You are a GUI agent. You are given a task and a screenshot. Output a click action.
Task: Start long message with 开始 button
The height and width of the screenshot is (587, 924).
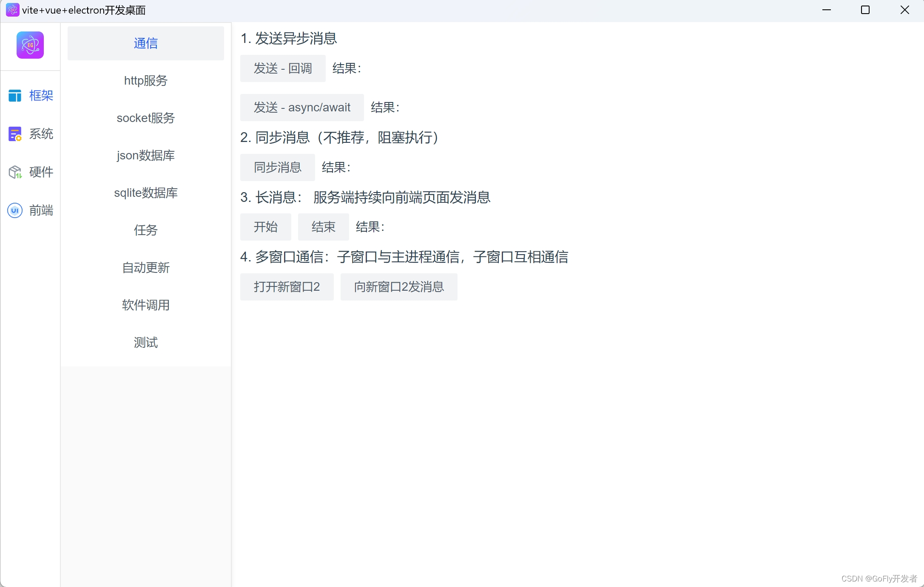pos(265,227)
